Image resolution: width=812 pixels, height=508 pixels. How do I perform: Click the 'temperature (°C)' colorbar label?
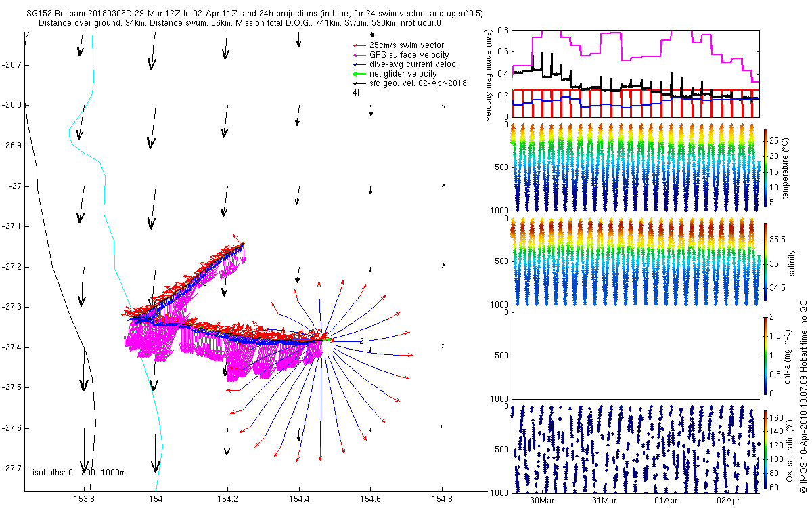(x=786, y=167)
